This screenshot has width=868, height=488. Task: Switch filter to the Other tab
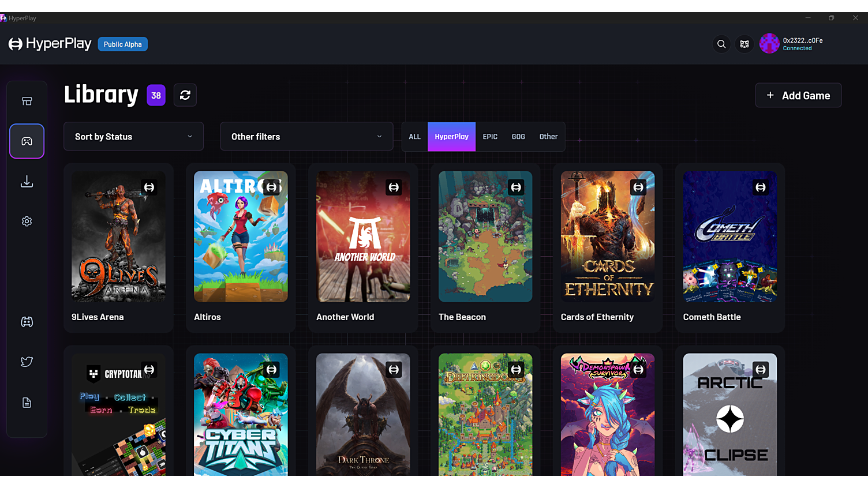(548, 137)
